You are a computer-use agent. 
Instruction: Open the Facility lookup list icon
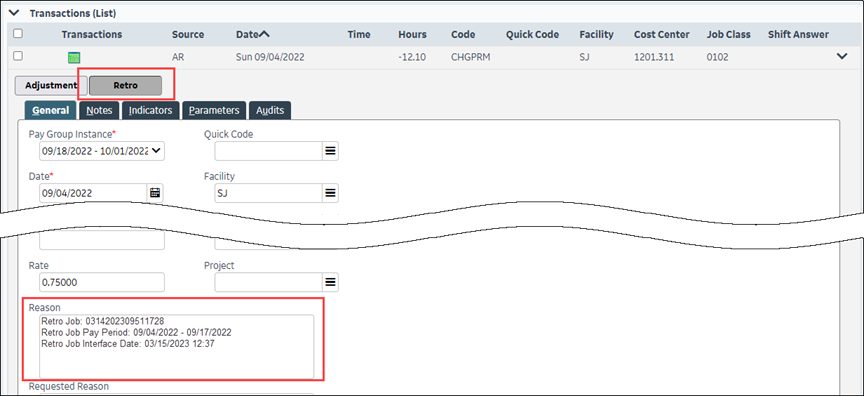tap(330, 193)
